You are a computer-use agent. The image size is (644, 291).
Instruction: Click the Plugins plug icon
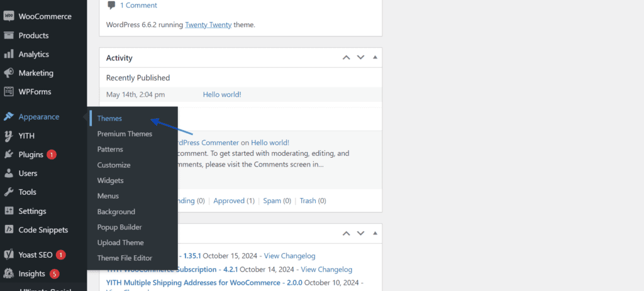pos(9,155)
